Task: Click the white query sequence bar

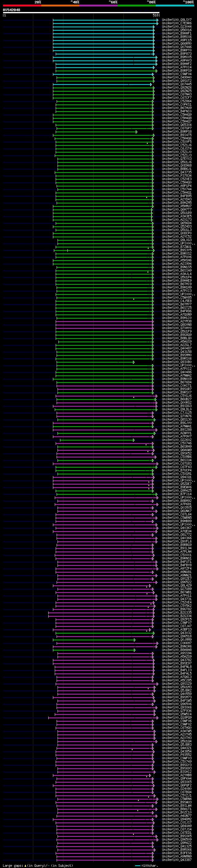Action: [81, 13]
